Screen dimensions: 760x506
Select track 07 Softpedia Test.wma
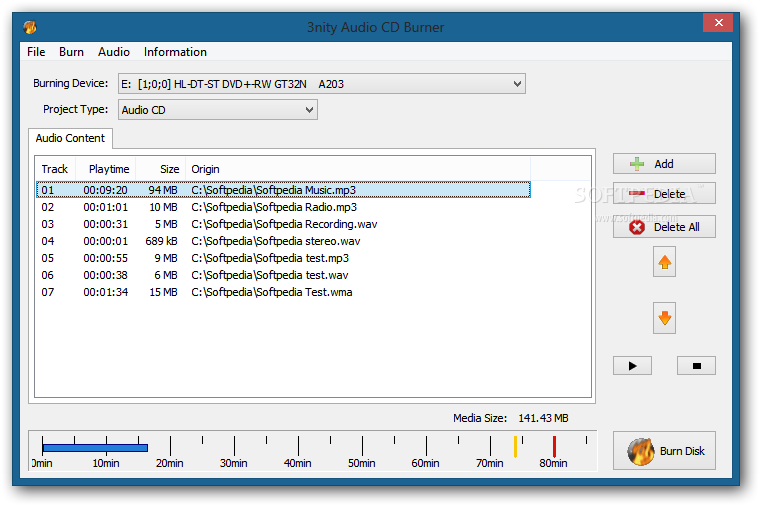coord(284,292)
